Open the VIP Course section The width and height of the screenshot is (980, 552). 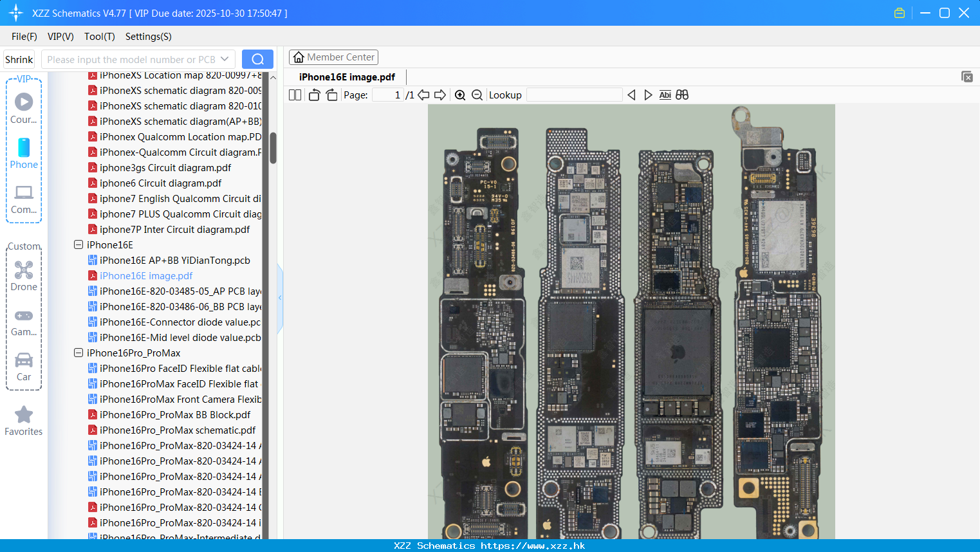coord(24,108)
